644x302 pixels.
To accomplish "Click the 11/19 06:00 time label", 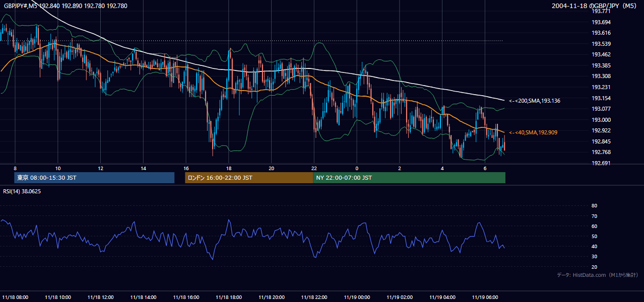I will click(x=485, y=297).
